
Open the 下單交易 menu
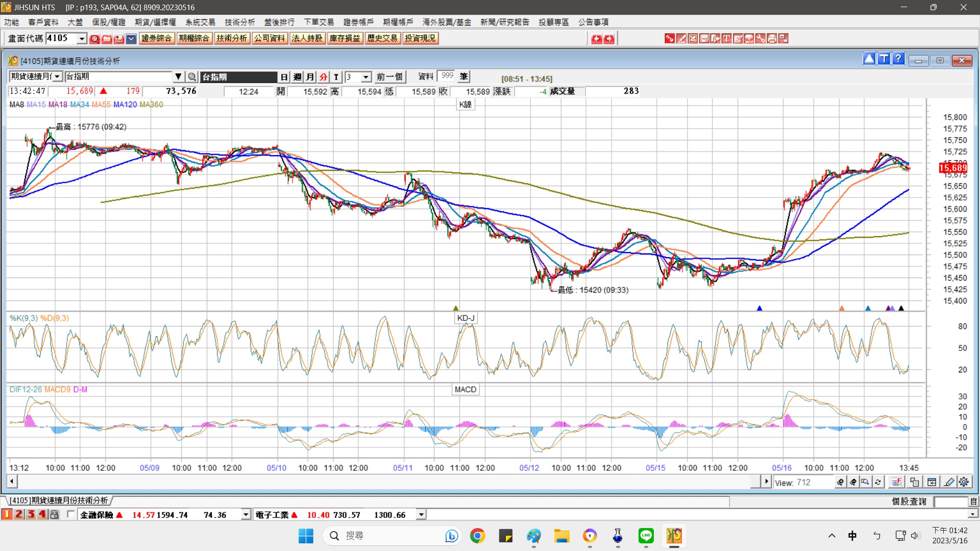coord(318,22)
